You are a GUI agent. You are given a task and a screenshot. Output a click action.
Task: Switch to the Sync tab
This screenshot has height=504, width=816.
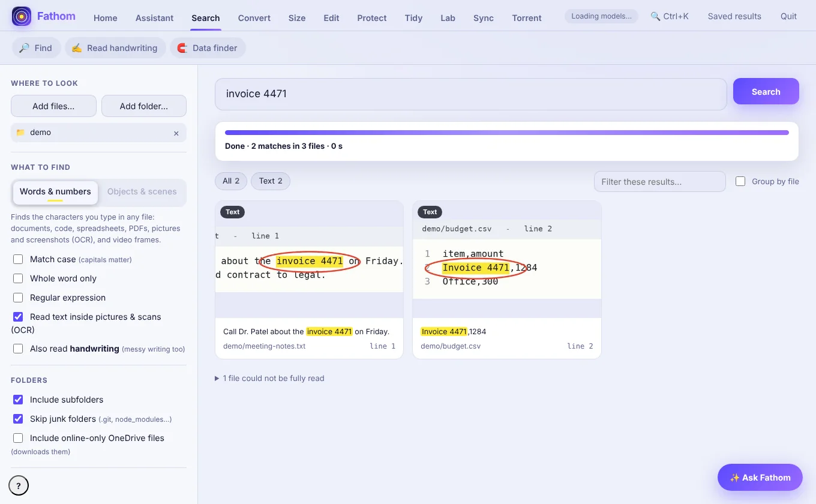tap(484, 18)
